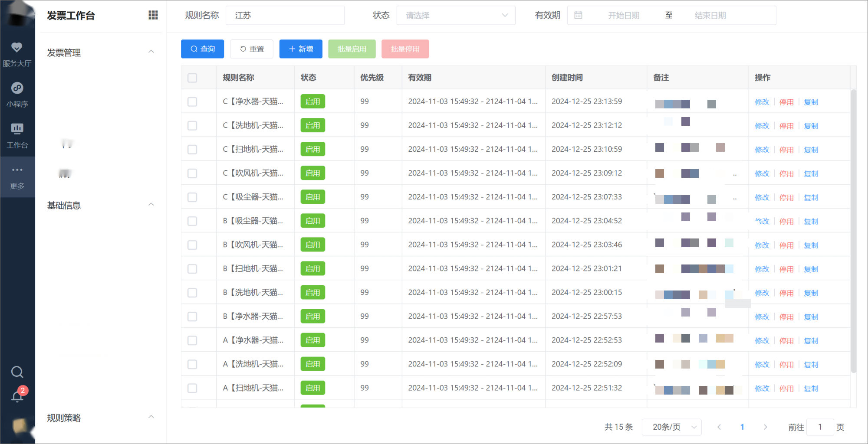Click the calendar icon in 有效期 field
Screen dimensions: 868x444
click(x=578, y=15)
